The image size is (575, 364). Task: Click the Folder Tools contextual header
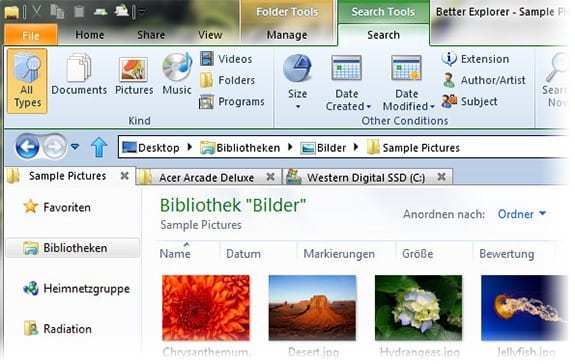click(287, 12)
